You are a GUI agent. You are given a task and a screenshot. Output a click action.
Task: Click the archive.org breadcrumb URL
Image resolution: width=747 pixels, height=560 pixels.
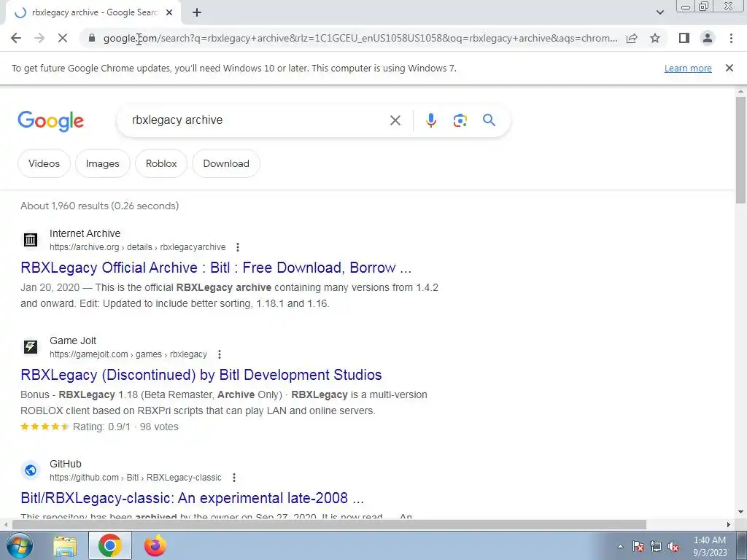pyautogui.click(x=138, y=247)
